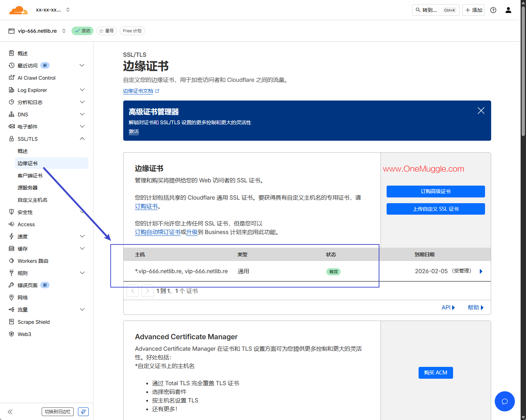The image size is (526, 420).
Task: Click the 订购高级证书 button
Action: tap(436, 191)
